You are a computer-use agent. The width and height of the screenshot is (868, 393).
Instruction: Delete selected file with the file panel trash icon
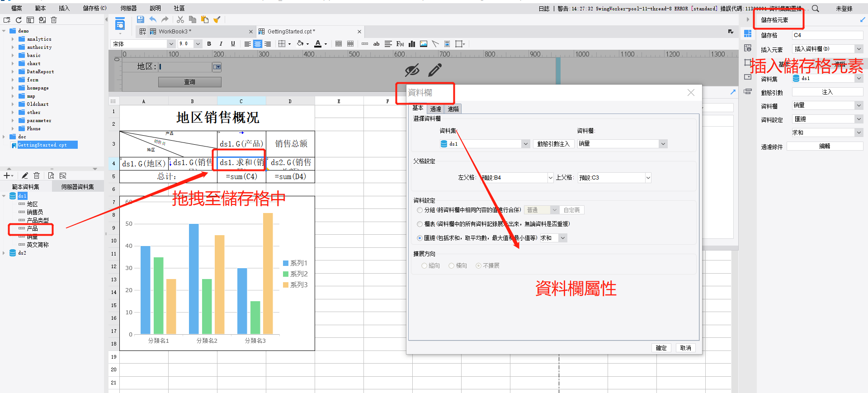point(54,20)
